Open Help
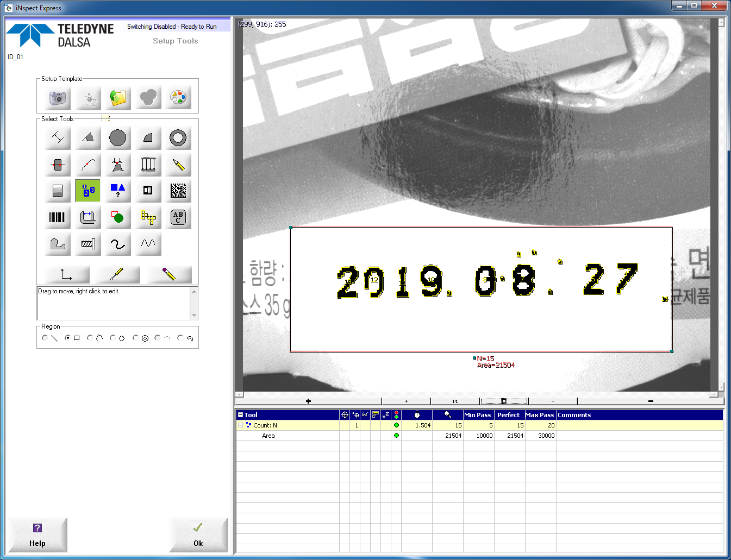The height and width of the screenshot is (560, 731). pos(38,535)
